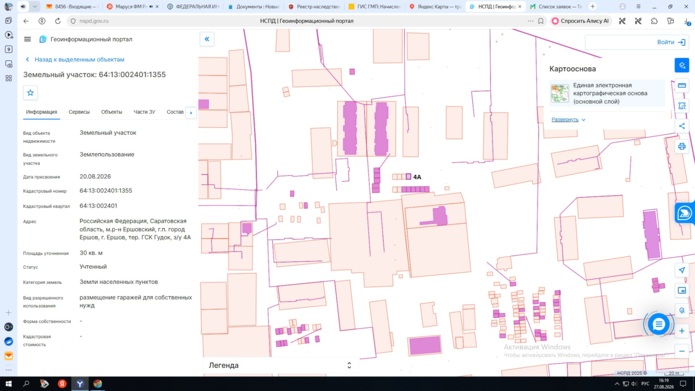This screenshot has width=695, height=391.
Task: Show the address bar options dots
Action: coord(530,21)
